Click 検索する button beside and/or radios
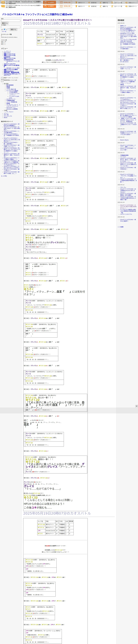The width and height of the screenshot is (138, 644). pos(13,30)
